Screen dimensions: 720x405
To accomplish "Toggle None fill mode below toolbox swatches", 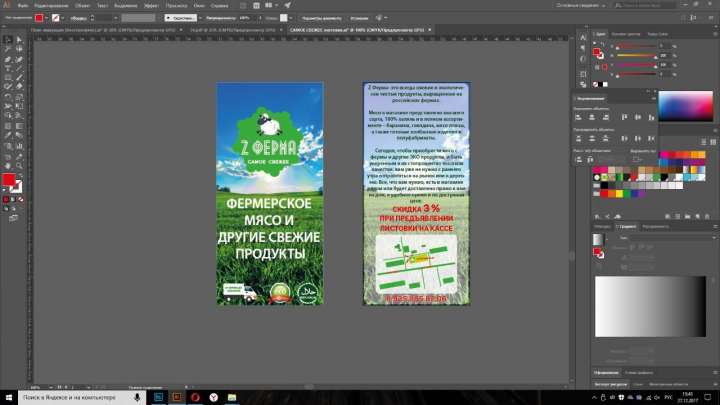I will click(x=21, y=199).
